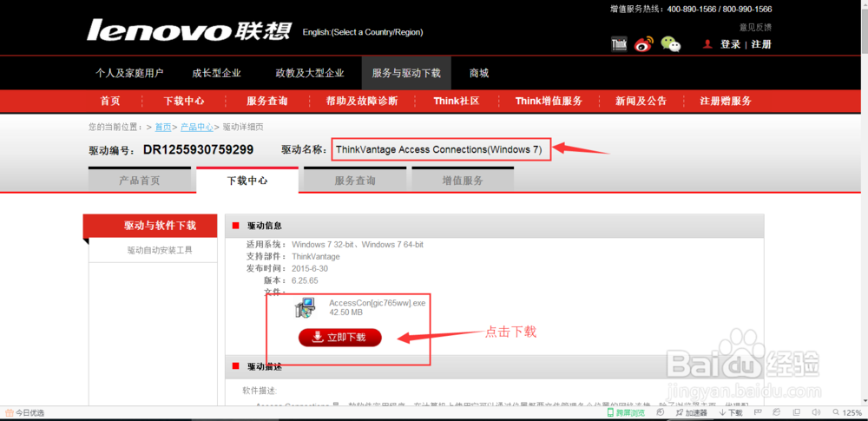Image resolution: width=868 pixels, height=421 pixels.
Task: Click the 意见反馈 feedback link
Action: pos(755,27)
